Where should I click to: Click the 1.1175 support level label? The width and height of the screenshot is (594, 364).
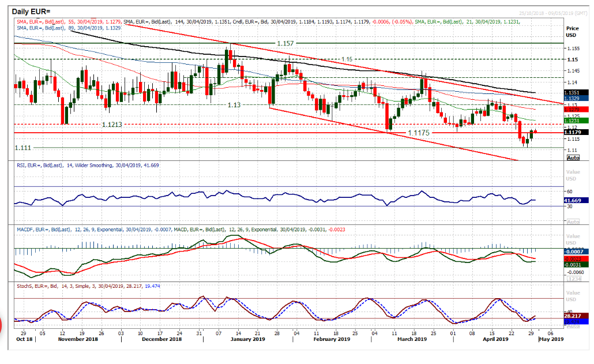point(419,133)
